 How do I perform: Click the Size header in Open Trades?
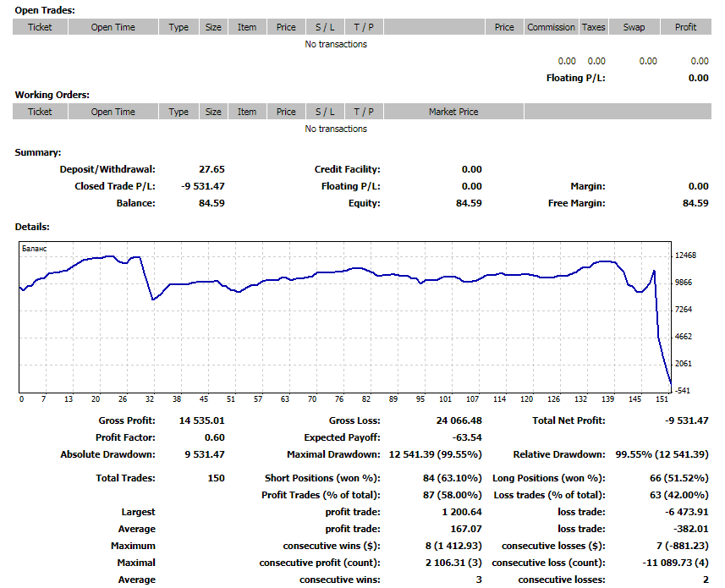(213, 27)
